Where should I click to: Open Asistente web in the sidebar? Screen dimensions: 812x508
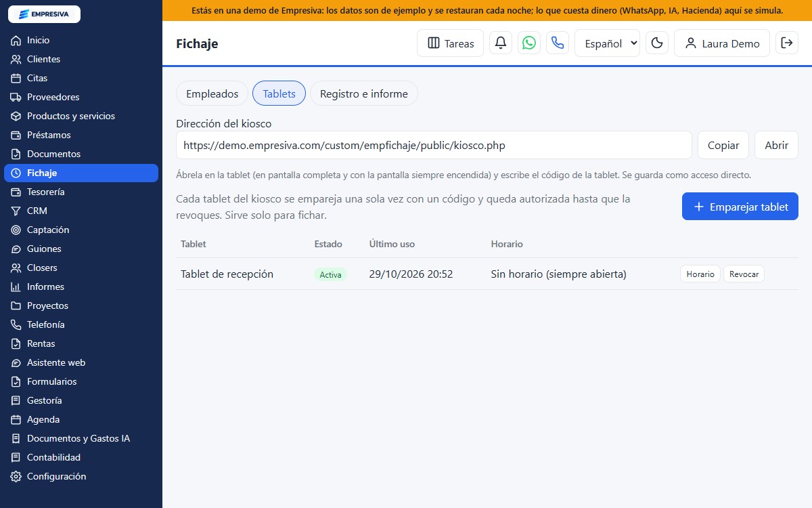81,363
